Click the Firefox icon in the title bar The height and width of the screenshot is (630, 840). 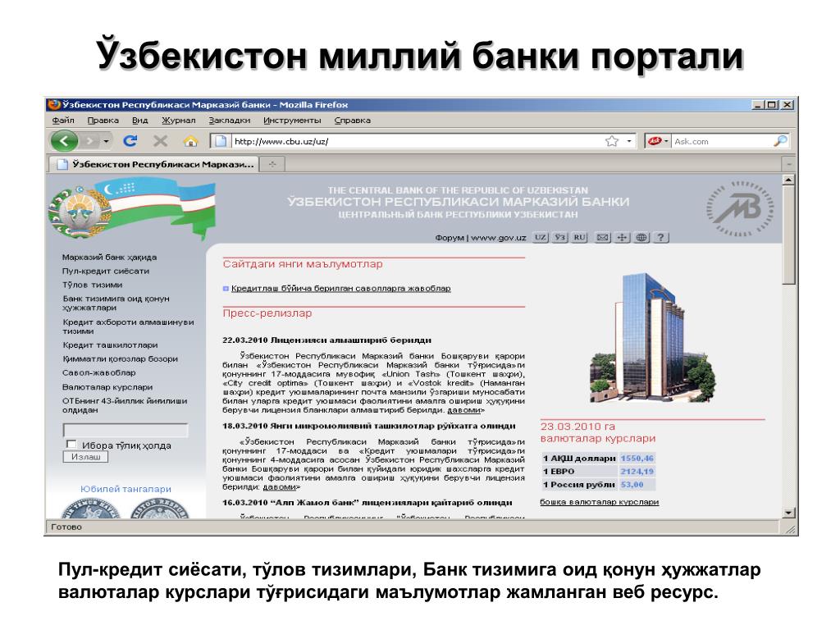[x=53, y=104]
